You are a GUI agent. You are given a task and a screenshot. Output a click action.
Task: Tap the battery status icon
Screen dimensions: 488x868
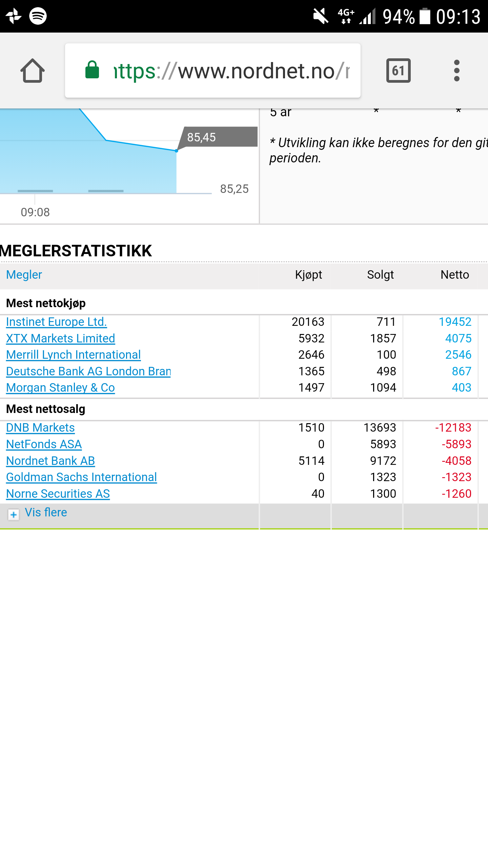[425, 16]
